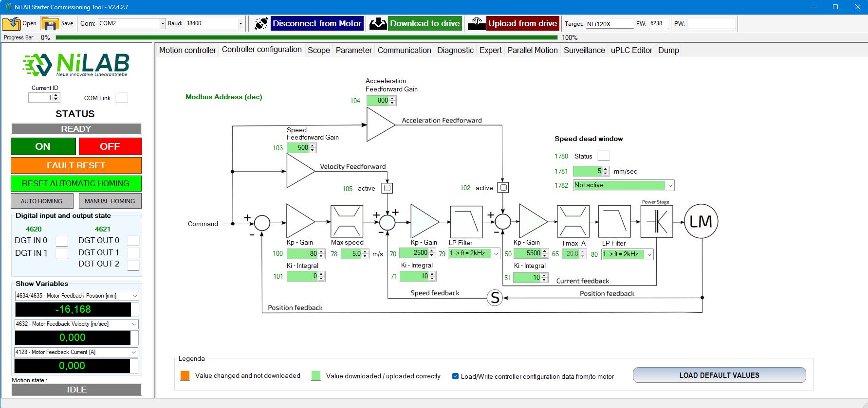The width and height of the screenshot is (868, 408).
Task: Click the Save floppy disk icon
Action: [x=50, y=23]
